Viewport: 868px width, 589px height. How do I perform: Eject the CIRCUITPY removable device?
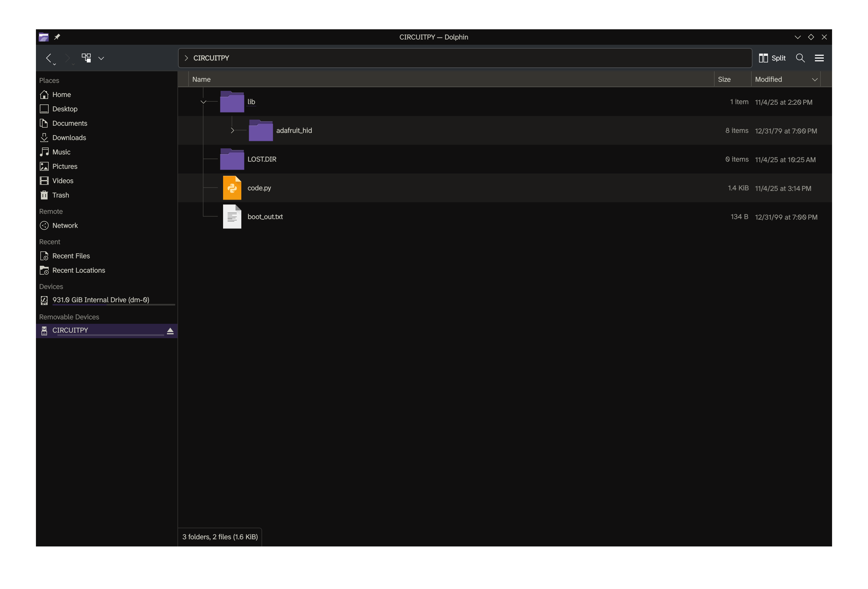(x=170, y=331)
